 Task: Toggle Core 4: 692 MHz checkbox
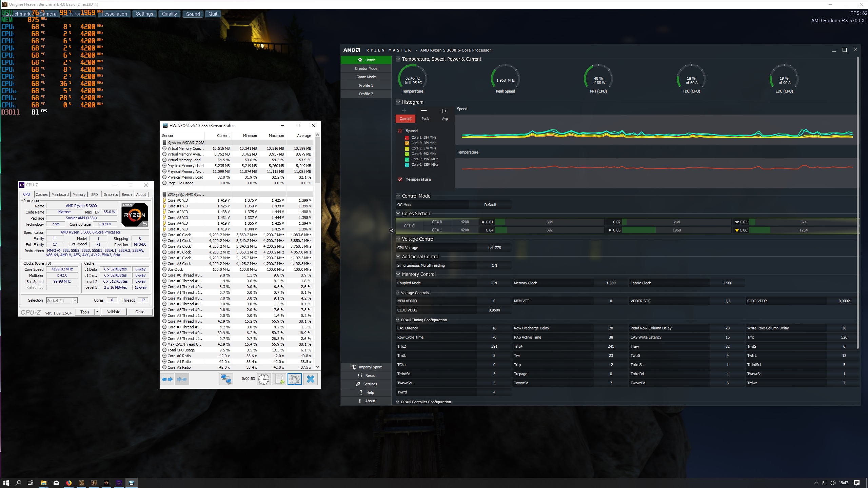point(407,154)
